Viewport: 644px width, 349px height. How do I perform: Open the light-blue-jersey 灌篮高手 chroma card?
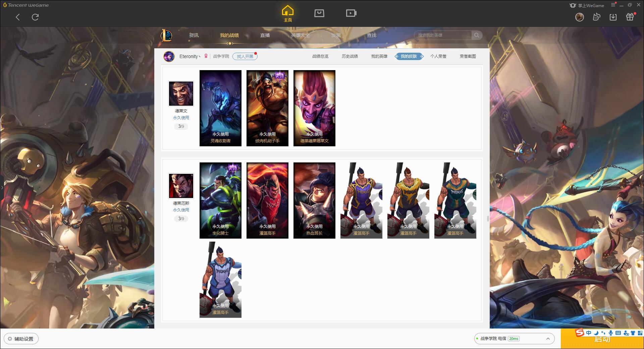[220, 280]
